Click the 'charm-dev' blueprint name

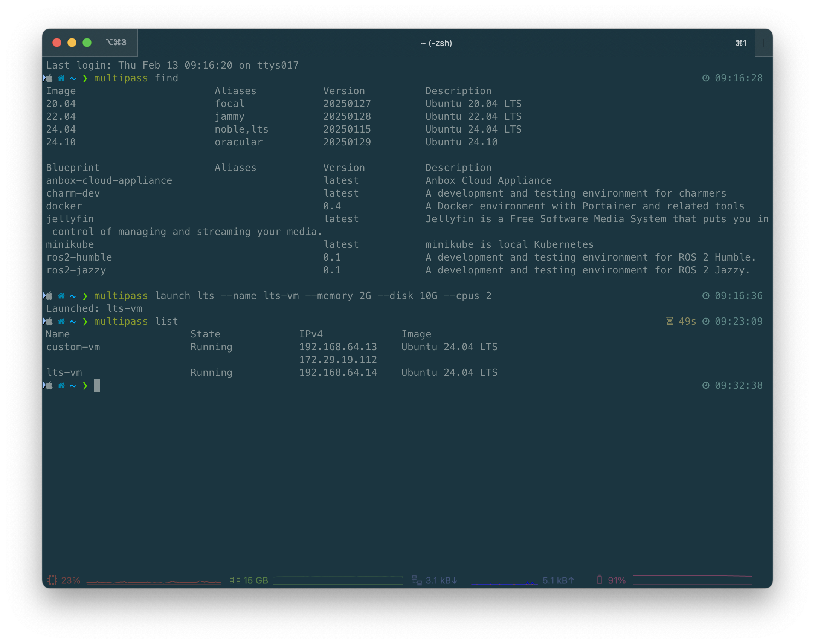[73, 194]
